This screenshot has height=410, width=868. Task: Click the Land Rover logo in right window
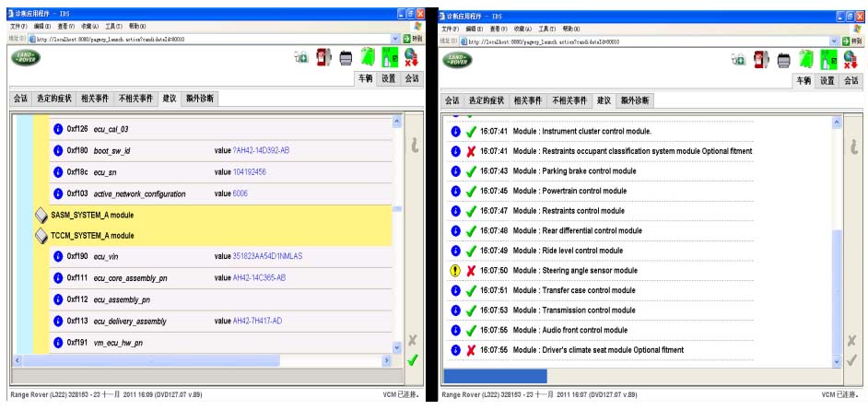pos(457,60)
